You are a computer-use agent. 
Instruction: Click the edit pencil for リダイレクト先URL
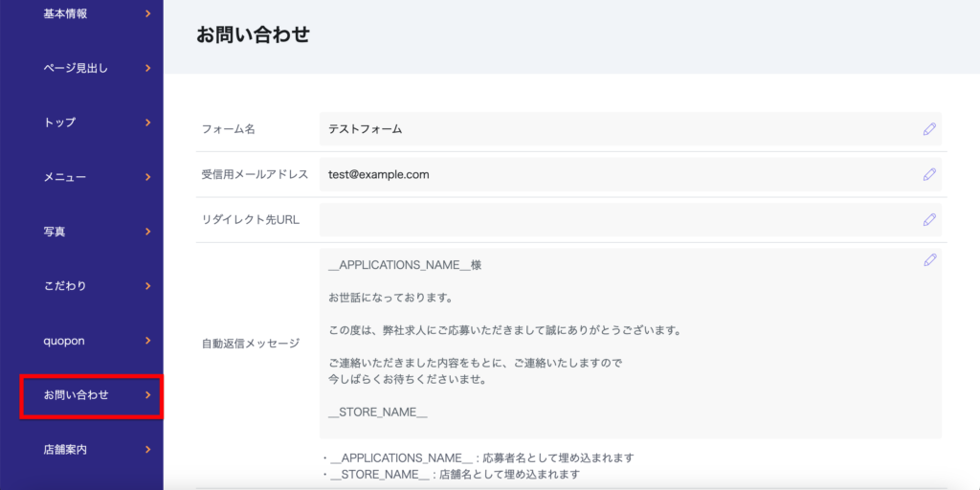tap(929, 219)
